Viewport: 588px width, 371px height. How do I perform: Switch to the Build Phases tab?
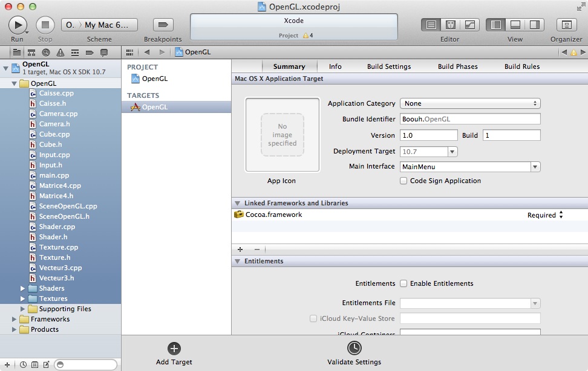point(457,66)
